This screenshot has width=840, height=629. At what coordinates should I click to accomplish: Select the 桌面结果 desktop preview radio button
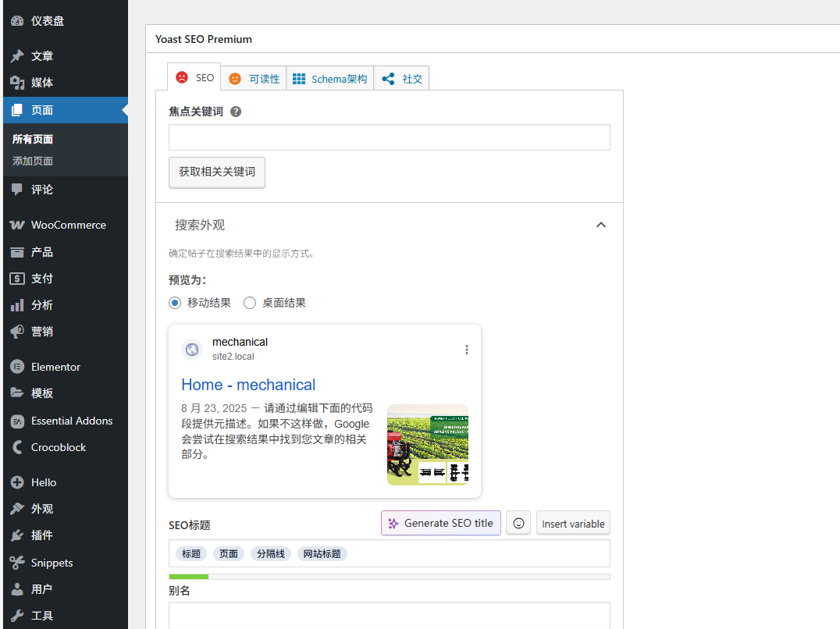tap(250, 303)
